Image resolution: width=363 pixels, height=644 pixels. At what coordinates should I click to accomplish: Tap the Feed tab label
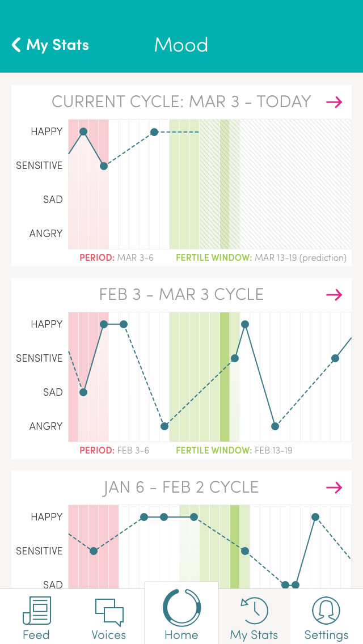(x=36, y=634)
